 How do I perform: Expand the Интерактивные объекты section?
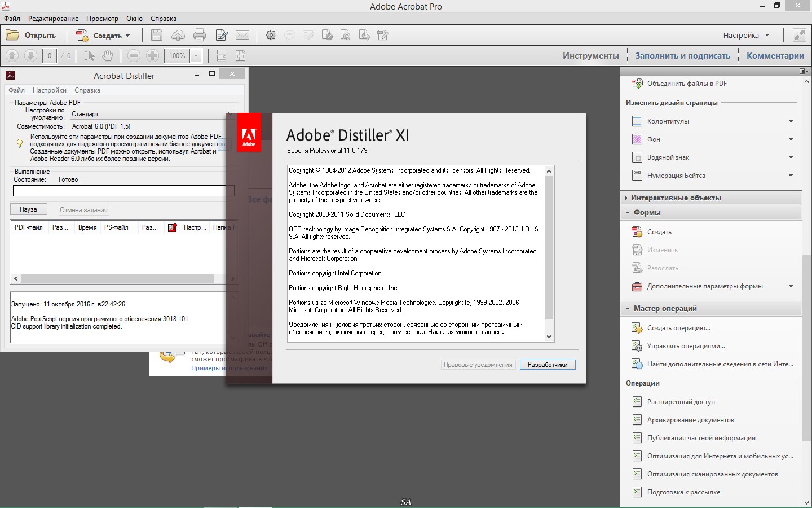pyautogui.click(x=712, y=198)
